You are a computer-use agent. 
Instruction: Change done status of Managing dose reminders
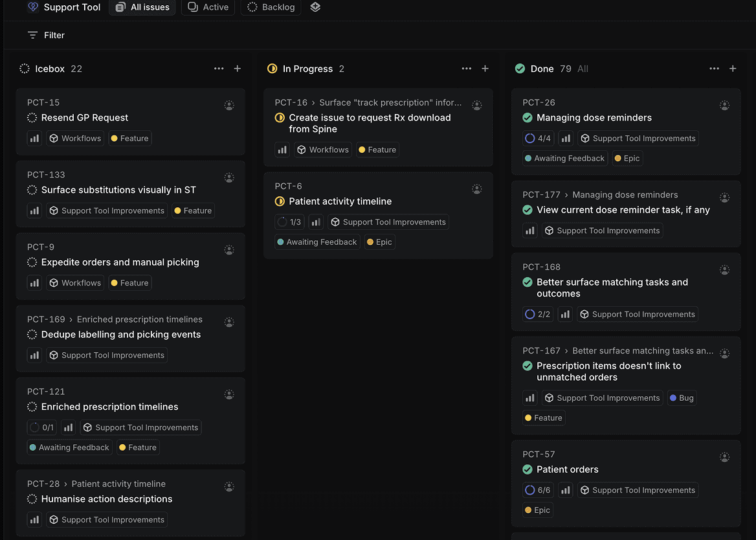[x=528, y=118]
